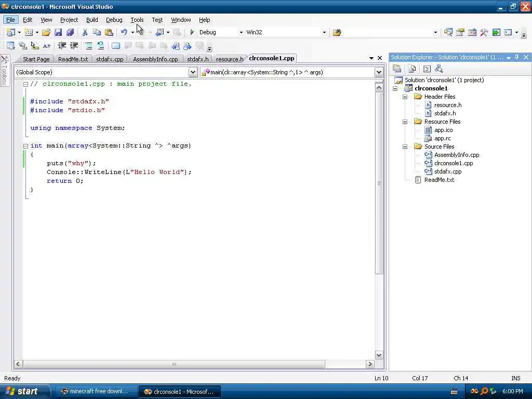Image resolution: width=532 pixels, height=399 pixels.
Task: Click the New Project toolbar icon
Action: click(10, 32)
